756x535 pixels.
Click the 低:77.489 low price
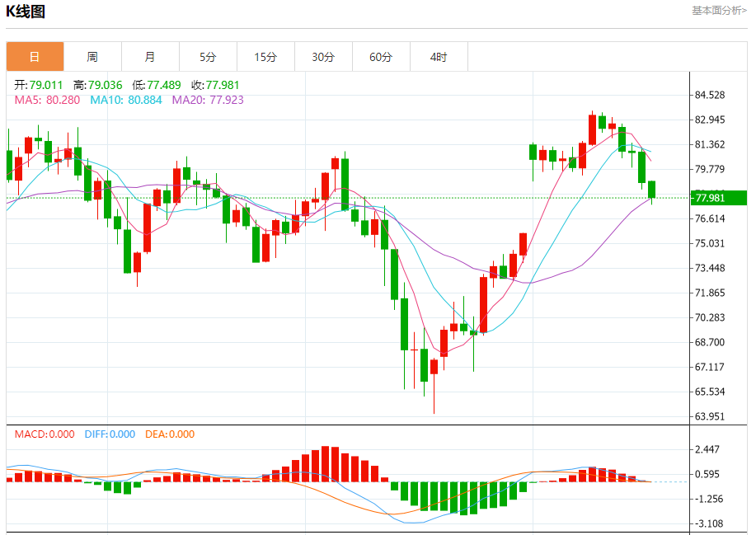tap(157, 85)
